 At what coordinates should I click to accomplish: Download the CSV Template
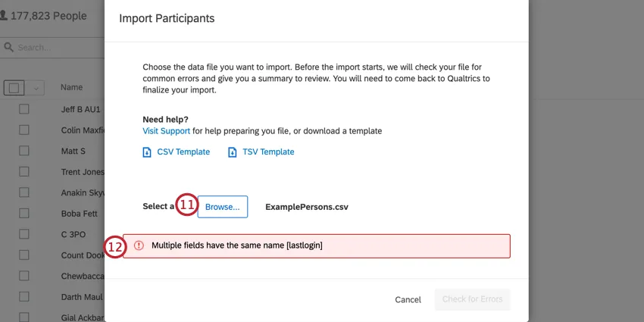(183, 152)
